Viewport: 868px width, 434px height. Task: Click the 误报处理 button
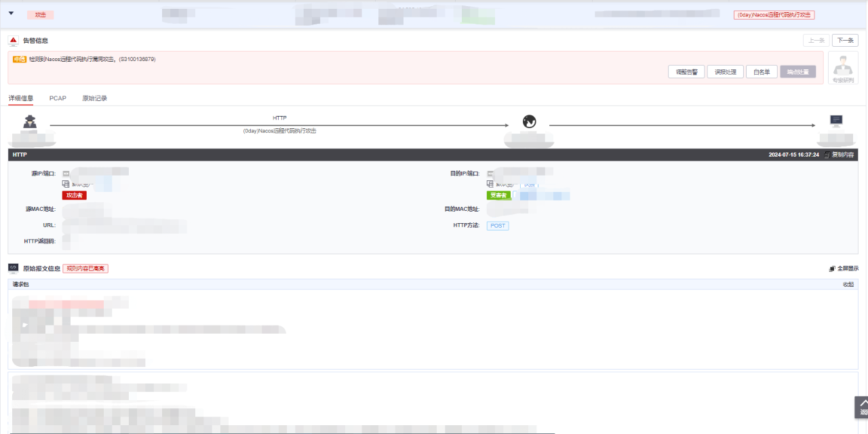coord(725,72)
